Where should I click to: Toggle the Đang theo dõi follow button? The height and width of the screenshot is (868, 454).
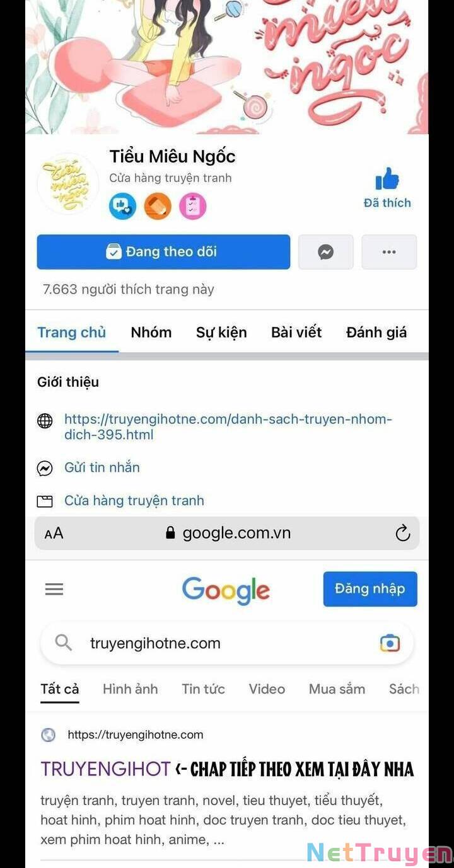click(163, 252)
